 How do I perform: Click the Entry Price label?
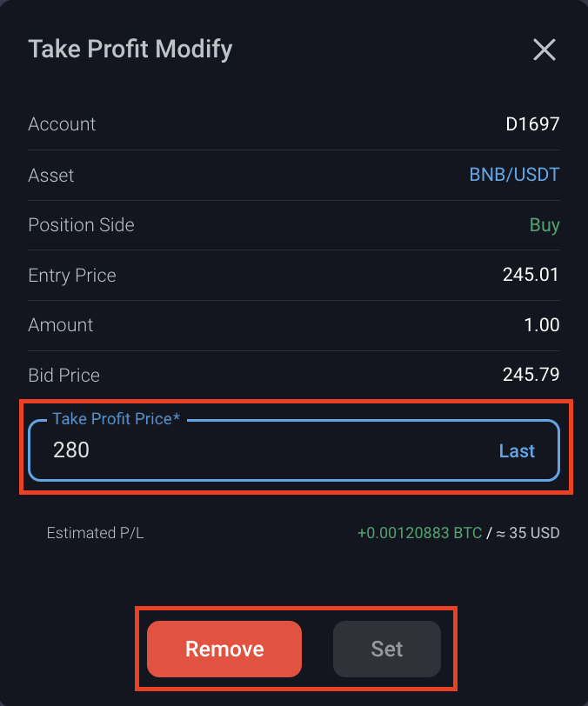[x=72, y=276]
